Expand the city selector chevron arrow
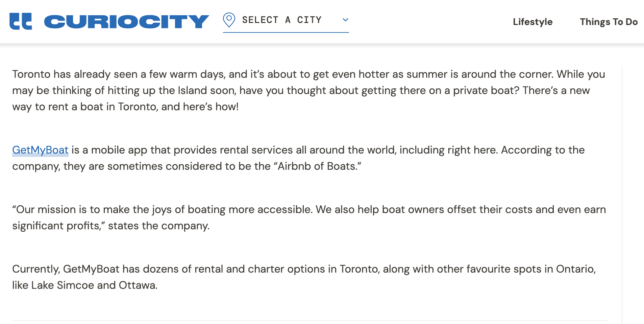644x324 pixels. [x=345, y=20]
